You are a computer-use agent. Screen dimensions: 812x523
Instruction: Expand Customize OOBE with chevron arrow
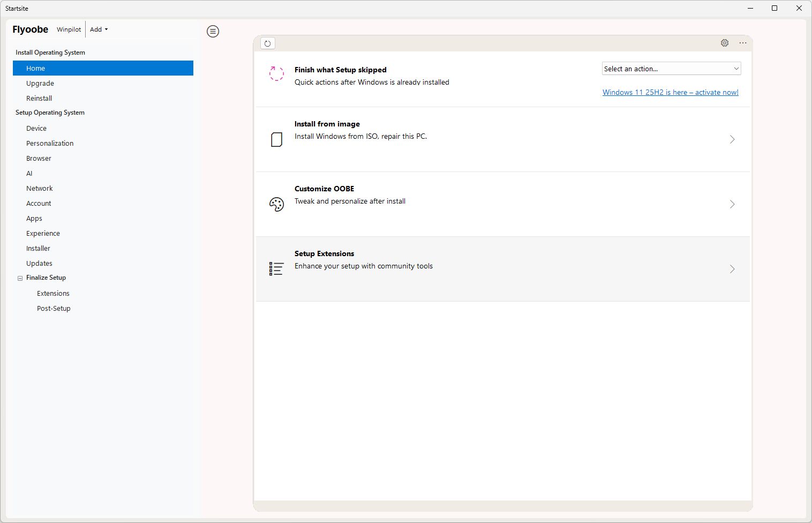click(732, 204)
